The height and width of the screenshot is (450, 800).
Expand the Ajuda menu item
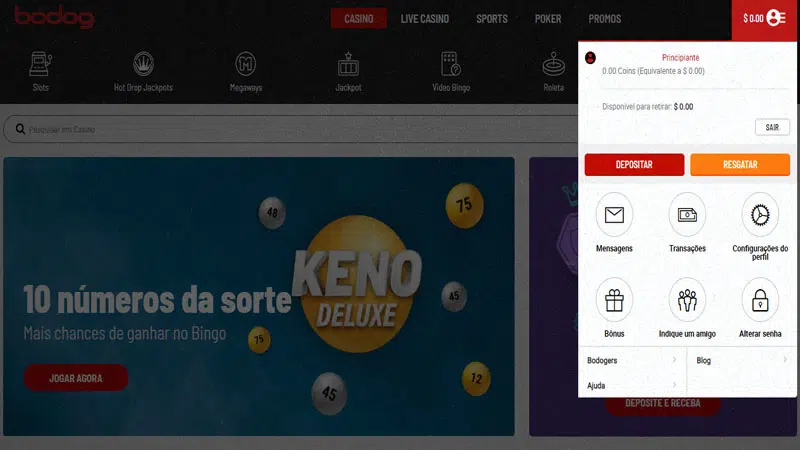[631, 385]
